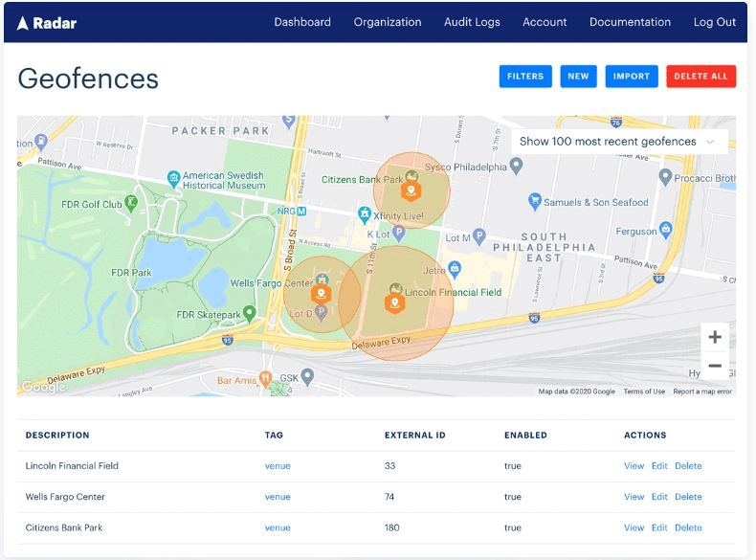Click the venue tag for Lincoln Financial Field
756x560 pixels.
pos(278,466)
